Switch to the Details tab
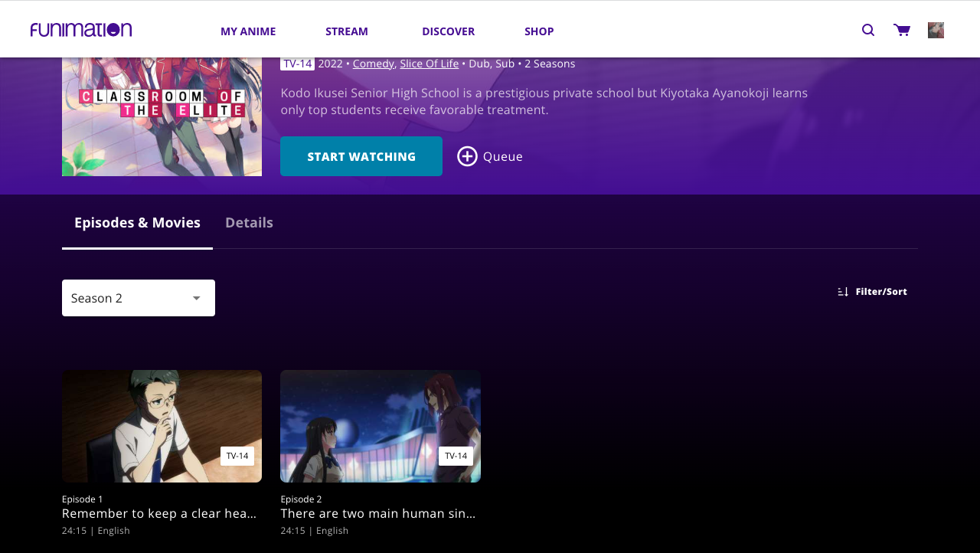 pyautogui.click(x=249, y=223)
